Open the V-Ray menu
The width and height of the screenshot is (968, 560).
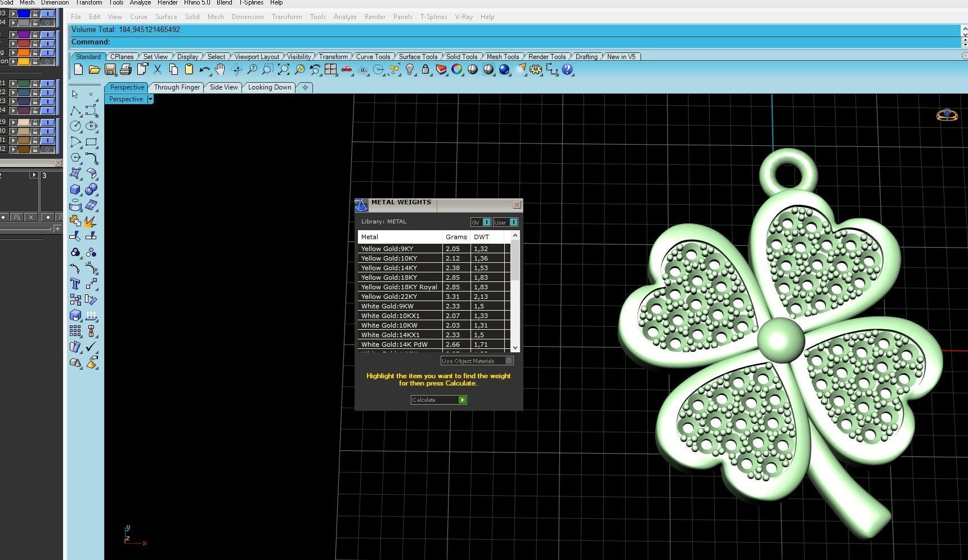click(464, 17)
